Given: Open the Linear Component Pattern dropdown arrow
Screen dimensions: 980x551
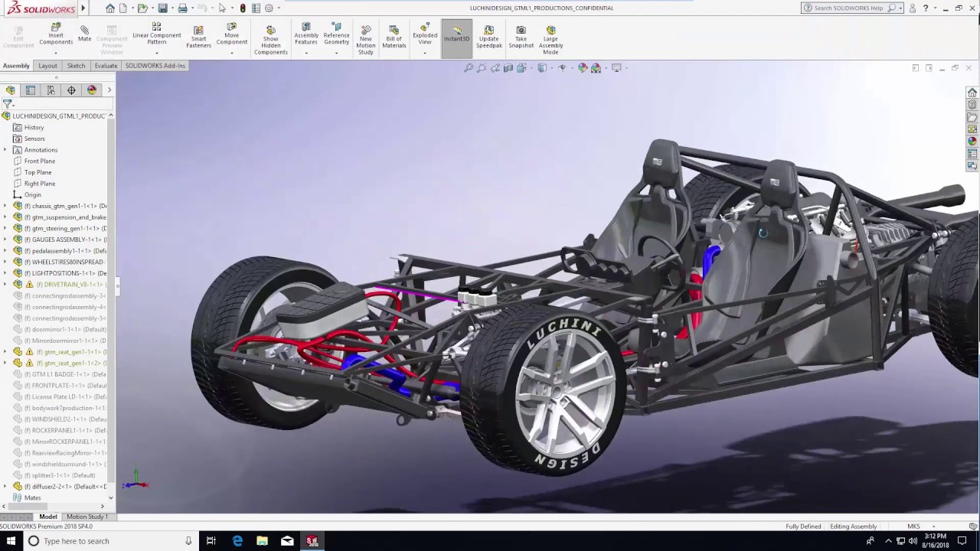Looking at the screenshot, I should (157, 53).
